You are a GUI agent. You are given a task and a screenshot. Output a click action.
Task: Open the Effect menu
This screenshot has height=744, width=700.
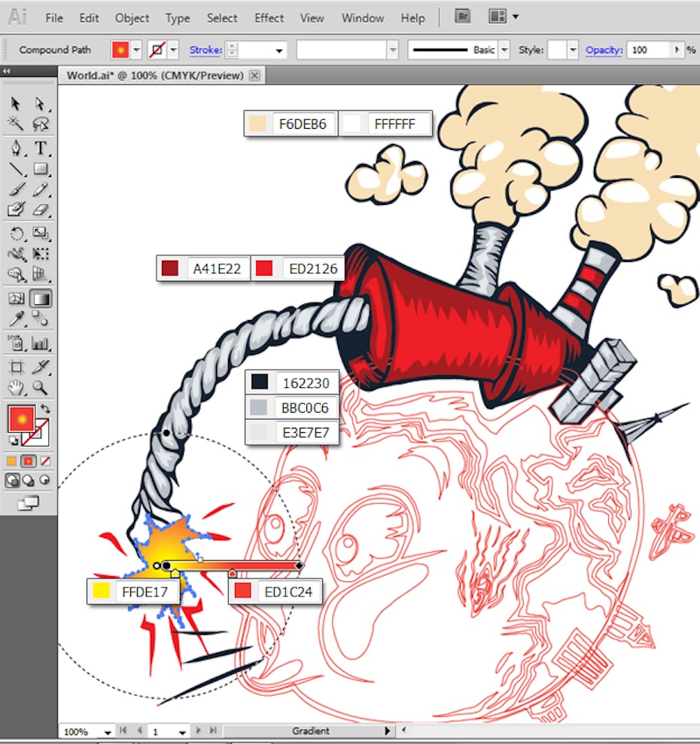[x=269, y=18]
